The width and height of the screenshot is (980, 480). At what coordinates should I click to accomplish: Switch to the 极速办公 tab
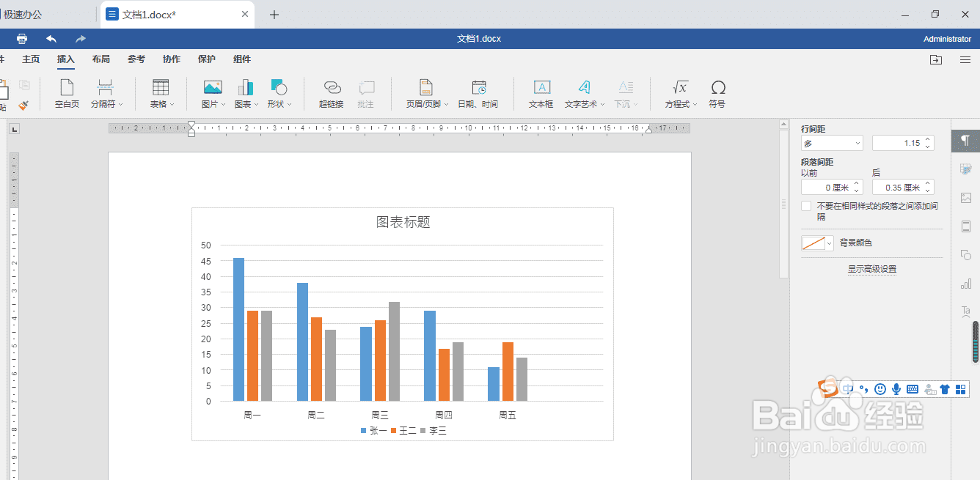click(x=22, y=15)
